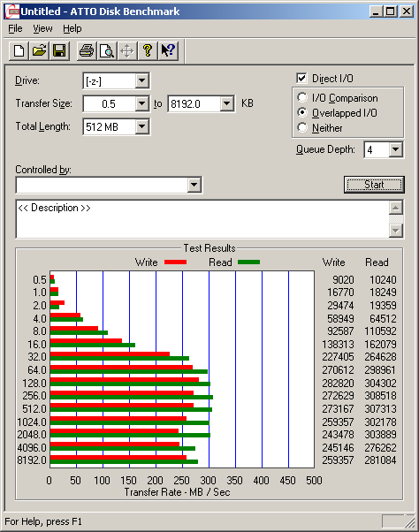
Task: Expand the Drive selection dropdown
Action: [x=141, y=80]
